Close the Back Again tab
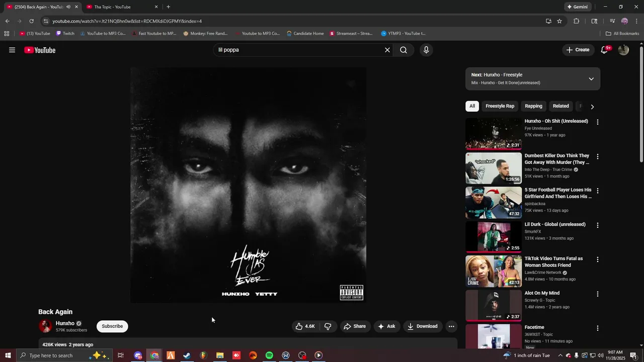Image resolution: width=644 pixels, height=362 pixels. tap(76, 7)
